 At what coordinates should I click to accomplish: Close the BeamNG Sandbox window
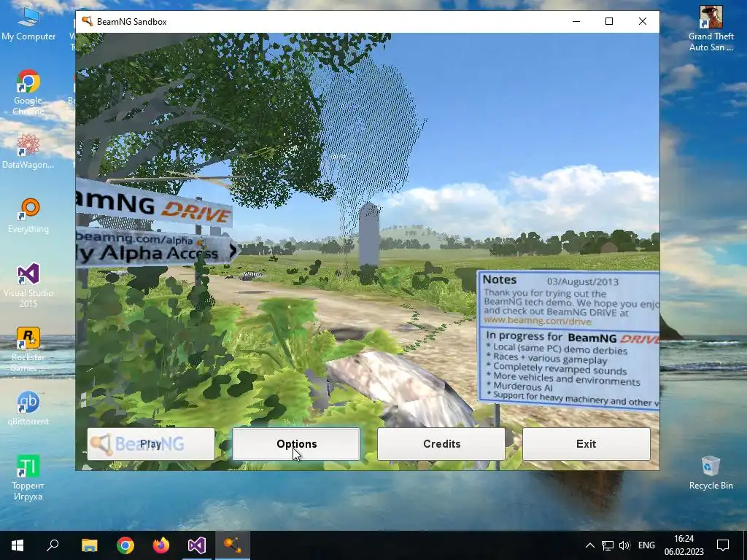(x=642, y=21)
